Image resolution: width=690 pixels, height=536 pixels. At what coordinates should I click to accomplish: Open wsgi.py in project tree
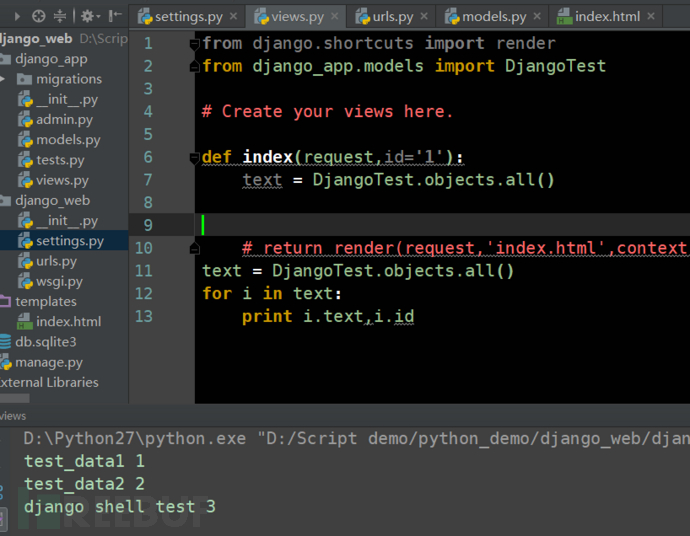tap(51, 282)
